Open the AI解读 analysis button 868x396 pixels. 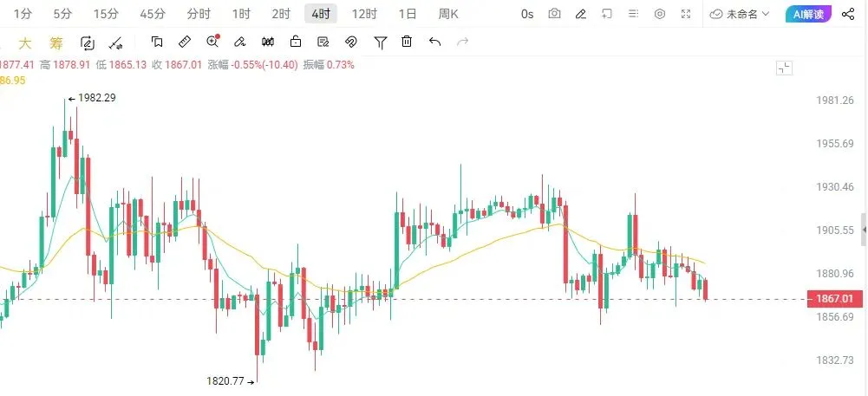pos(808,14)
